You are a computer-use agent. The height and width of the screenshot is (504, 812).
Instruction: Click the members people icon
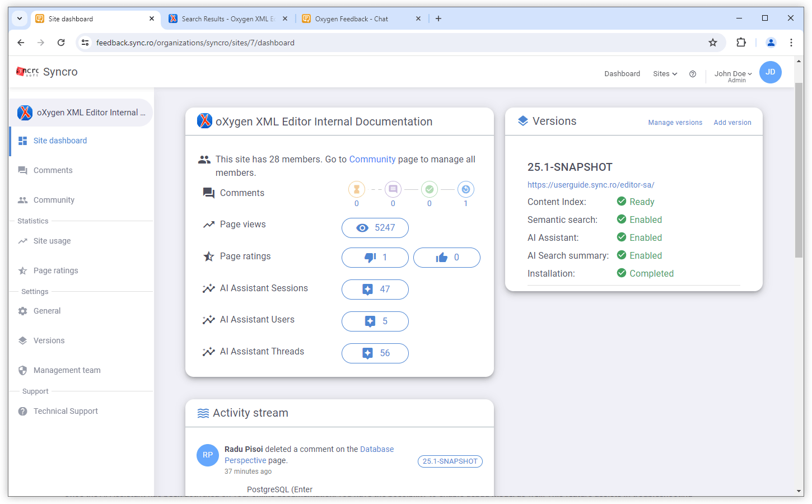point(204,160)
